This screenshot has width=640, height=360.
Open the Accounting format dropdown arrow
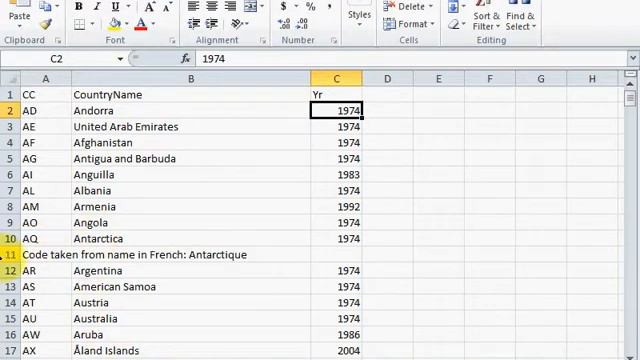click(x=296, y=6)
